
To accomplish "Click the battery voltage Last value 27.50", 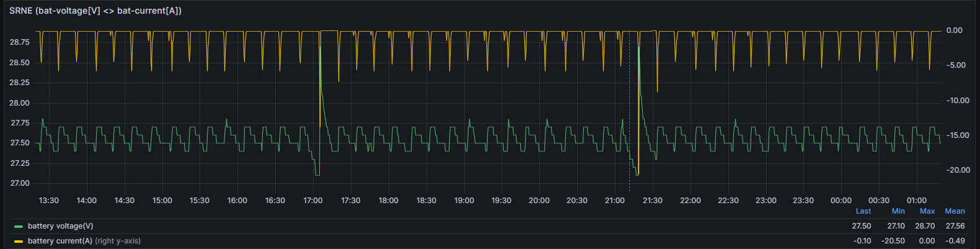I will click(862, 226).
